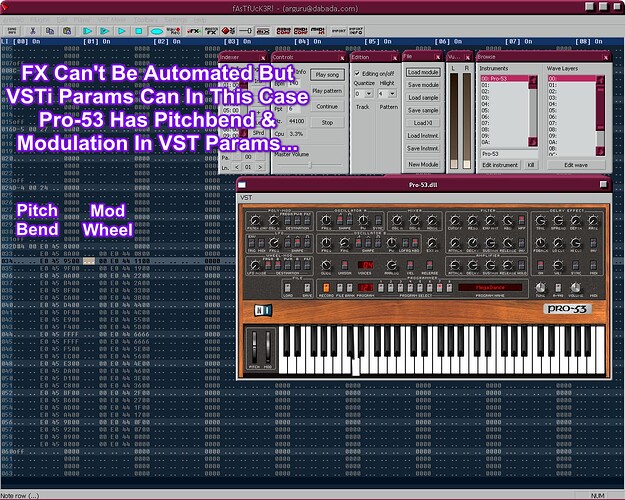The height and width of the screenshot is (500, 625).
Task: Click the Pro-53 name badge
Action: pos(567,309)
